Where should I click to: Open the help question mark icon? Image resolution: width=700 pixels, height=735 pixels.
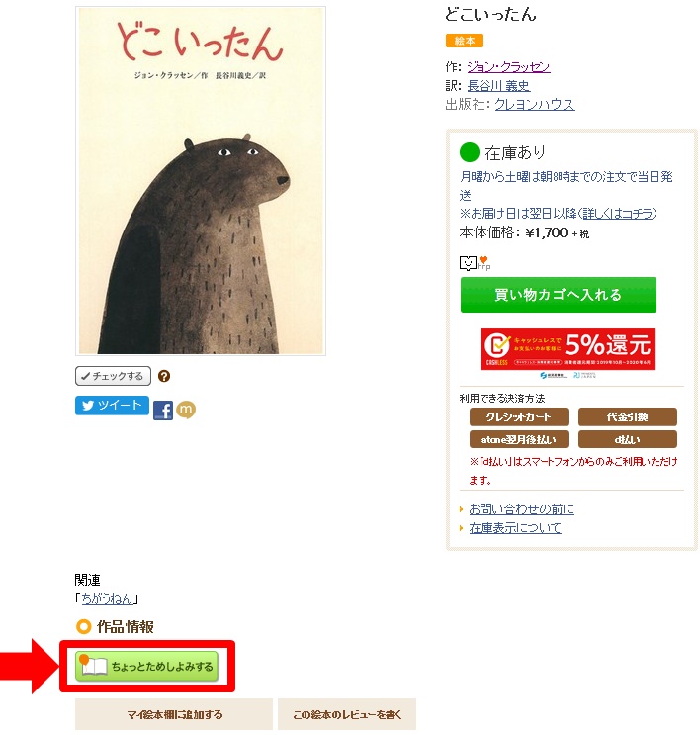click(x=164, y=376)
